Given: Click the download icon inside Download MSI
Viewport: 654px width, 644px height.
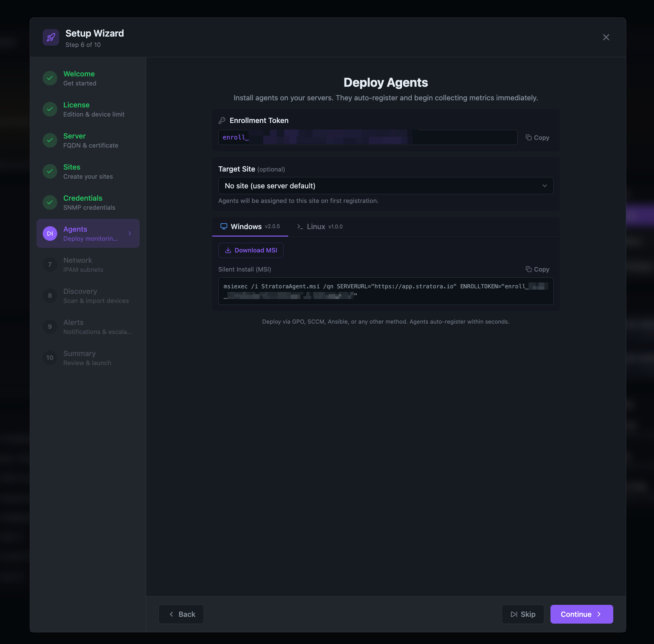Looking at the screenshot, I should 229,250.
